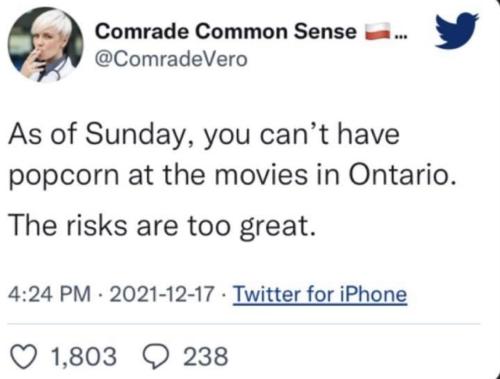
Task: View the 1,803 likes count
Action: click(83, 356)
